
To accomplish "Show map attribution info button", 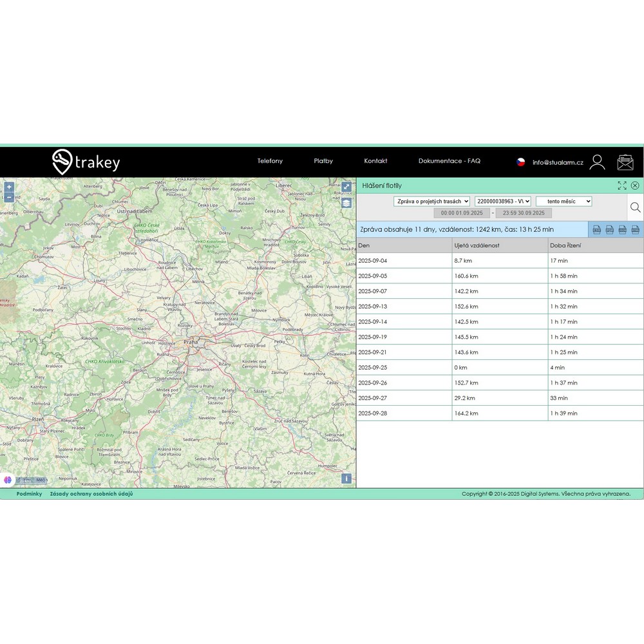I will (x=346, y=478).
